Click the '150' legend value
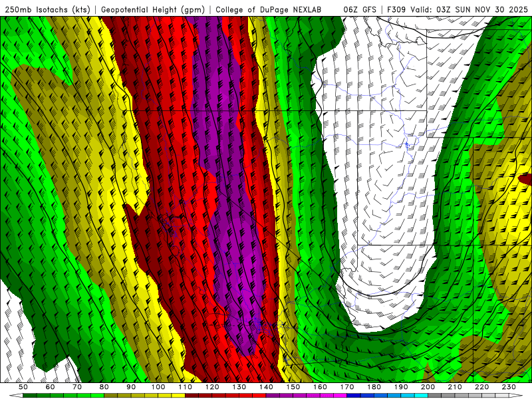Screen dimensions: 532x399 pyautogui.click(x=293, y=387)
